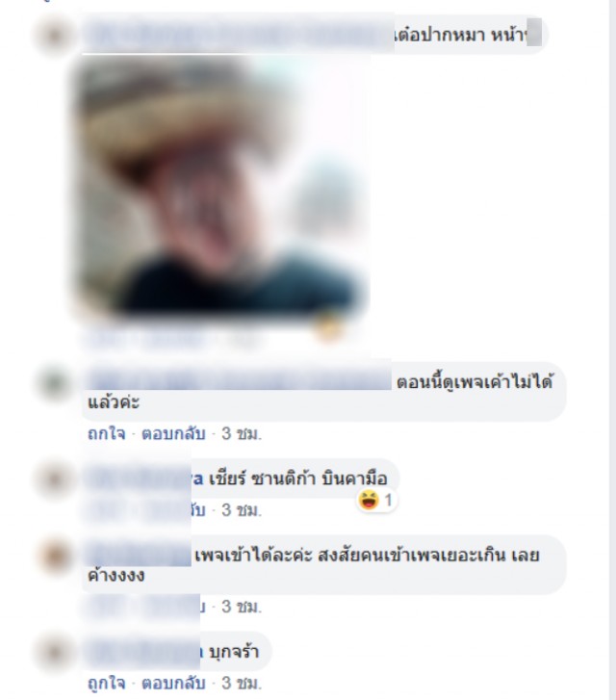Open the blurred commenter name before 'บุกจร้า'
This screenshot has width=616, height=700.
[143, 652]
